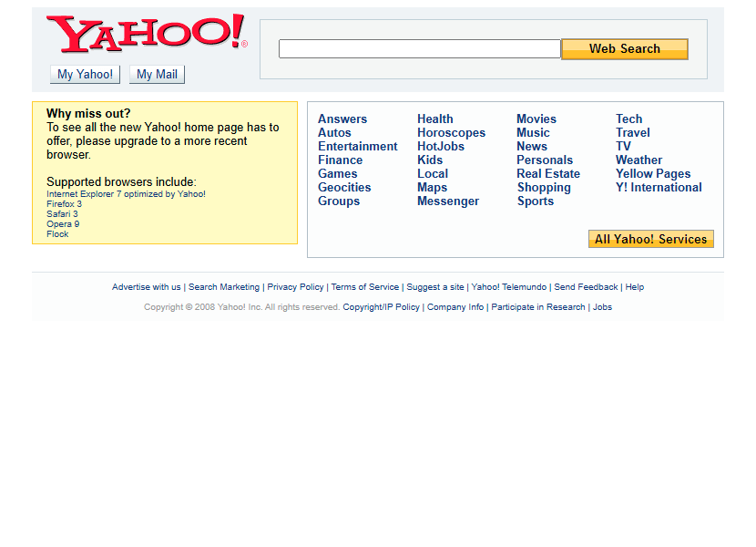Select the Games link

click(338, 174)
